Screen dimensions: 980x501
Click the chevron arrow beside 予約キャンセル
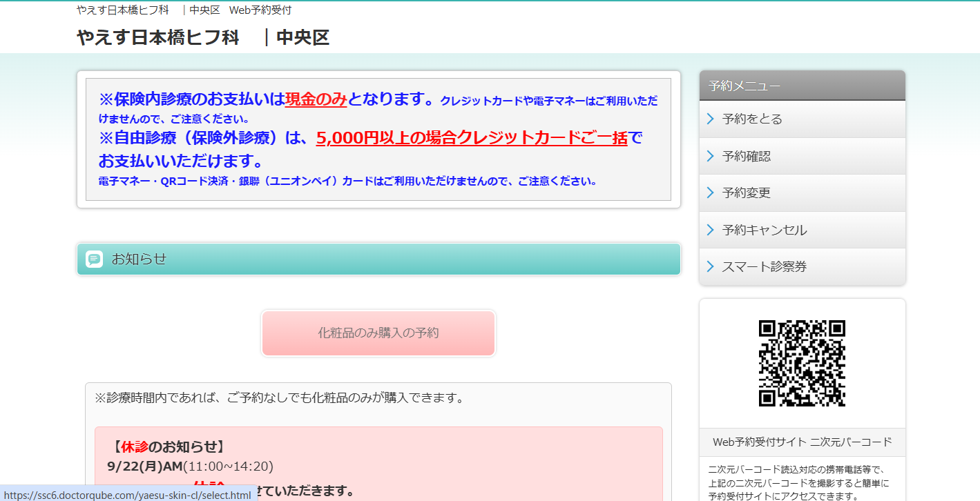pos(710,230)
